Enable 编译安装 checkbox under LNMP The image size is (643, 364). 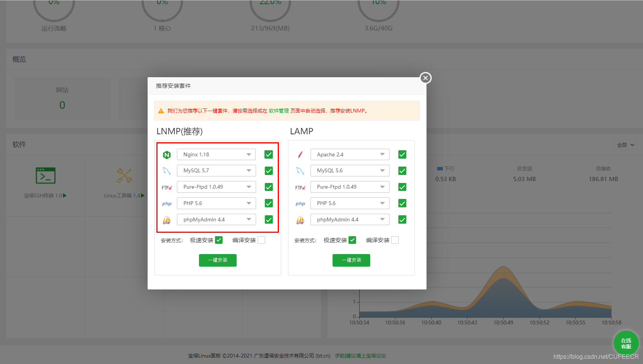tap(261, 240)
